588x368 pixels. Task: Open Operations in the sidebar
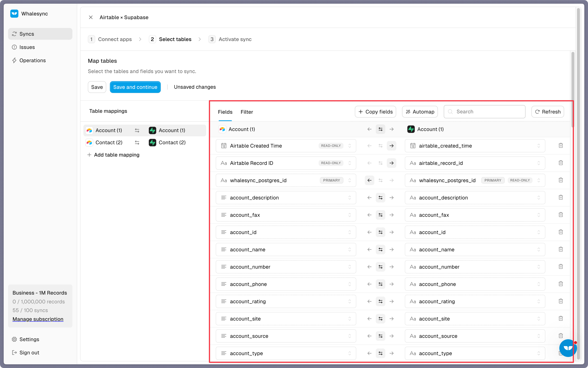[40, 60]
